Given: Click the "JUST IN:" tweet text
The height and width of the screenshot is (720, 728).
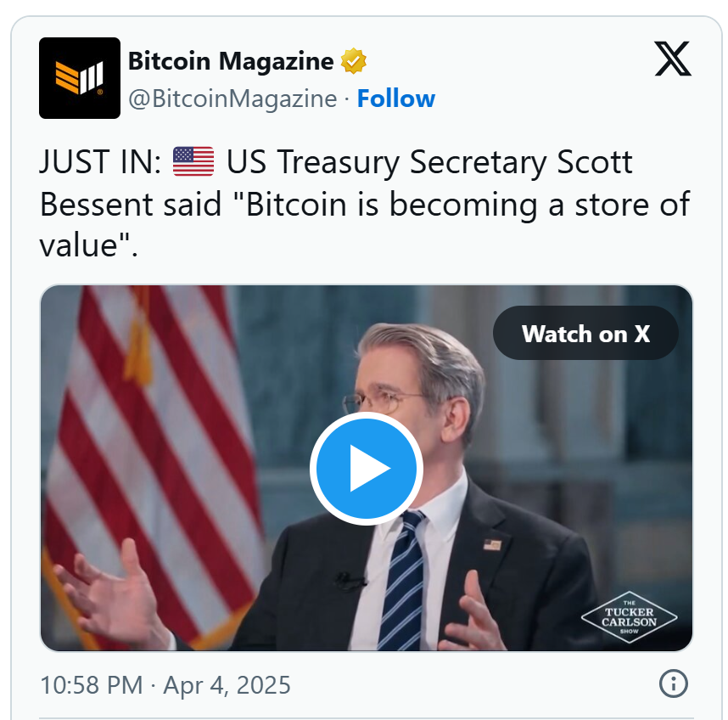Looking at the screenshot, I should click(101, 161).
